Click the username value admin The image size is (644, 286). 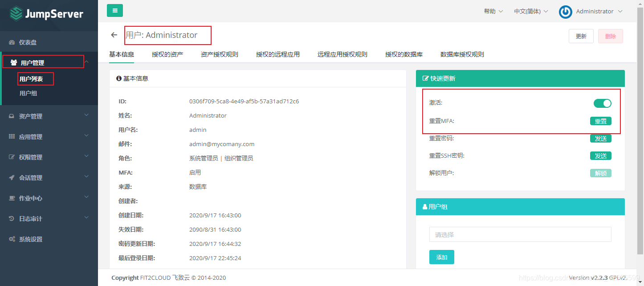click(198, 130)
